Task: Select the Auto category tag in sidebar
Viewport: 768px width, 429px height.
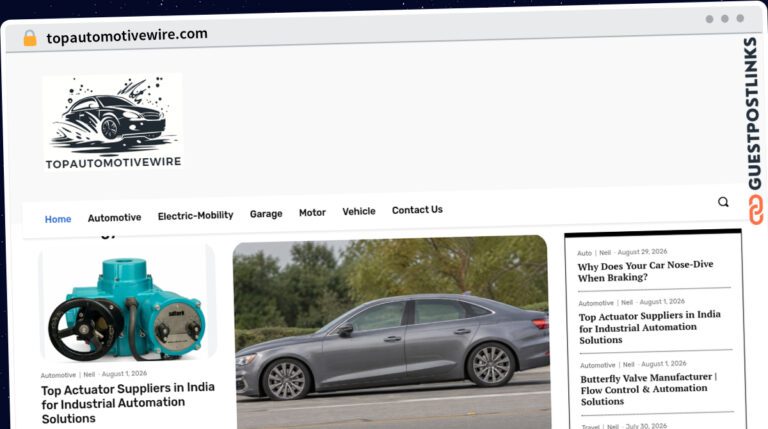Action: click(x=584, y=253)
